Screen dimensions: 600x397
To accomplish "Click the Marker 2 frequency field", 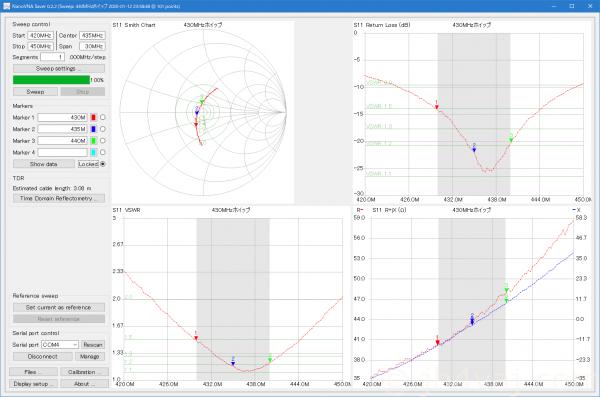I will pos(62,129).
